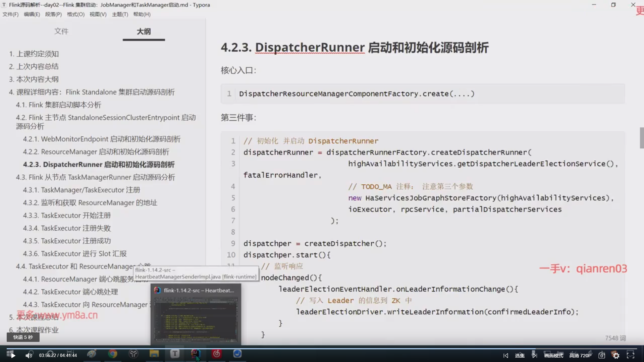
Task: Open the player settings gear icon
Action: (616, 356)
